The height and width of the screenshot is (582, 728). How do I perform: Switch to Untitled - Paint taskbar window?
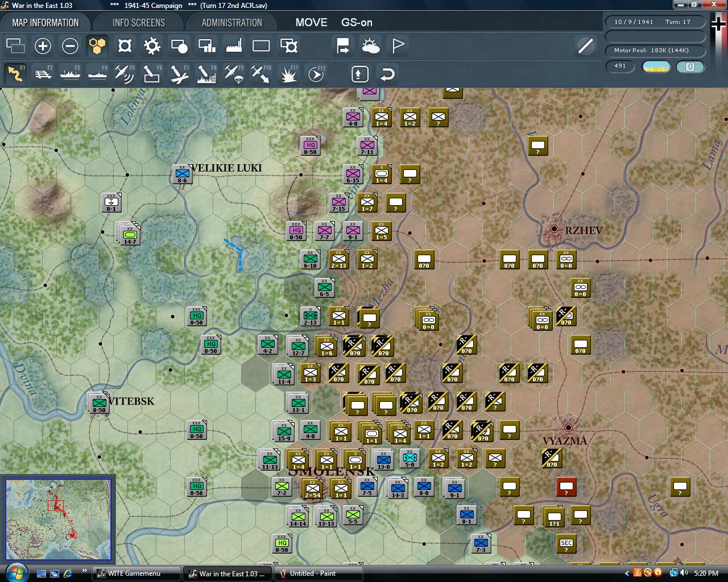pos(318,573)
